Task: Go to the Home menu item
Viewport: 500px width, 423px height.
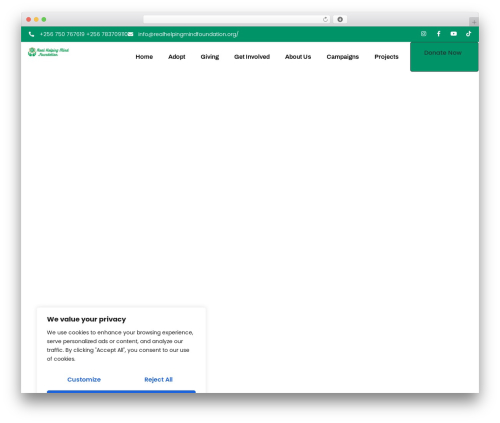Action: (x=144, y=57)
